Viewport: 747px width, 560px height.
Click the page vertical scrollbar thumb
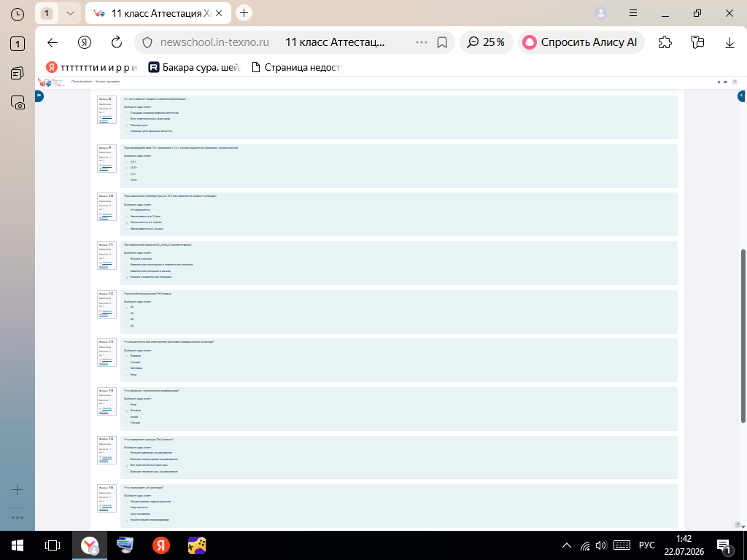coord(743,335)
